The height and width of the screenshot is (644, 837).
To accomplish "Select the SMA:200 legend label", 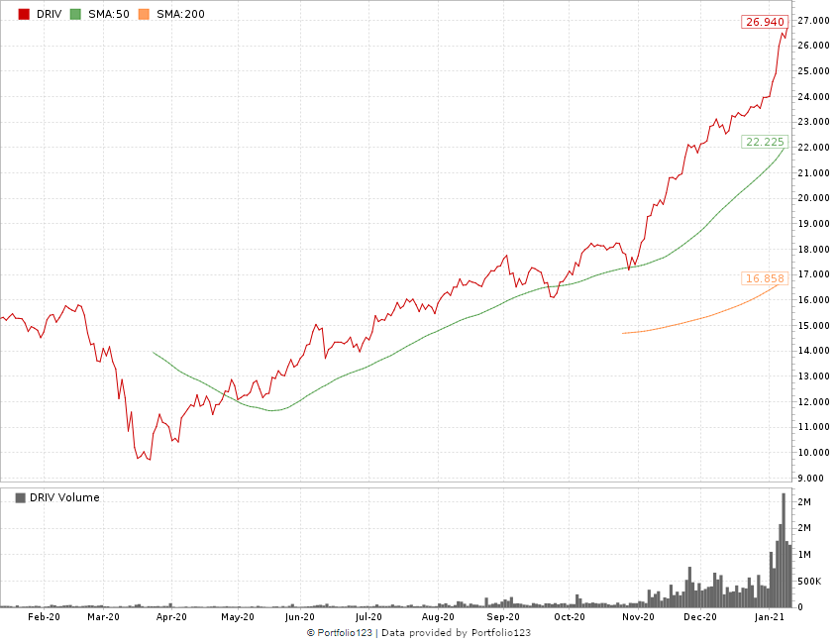I will point(179,15).
